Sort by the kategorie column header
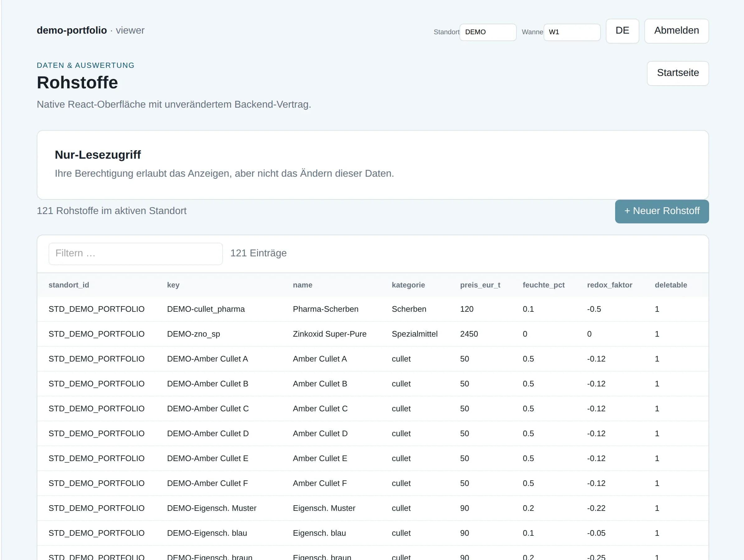 click(408, 285)
